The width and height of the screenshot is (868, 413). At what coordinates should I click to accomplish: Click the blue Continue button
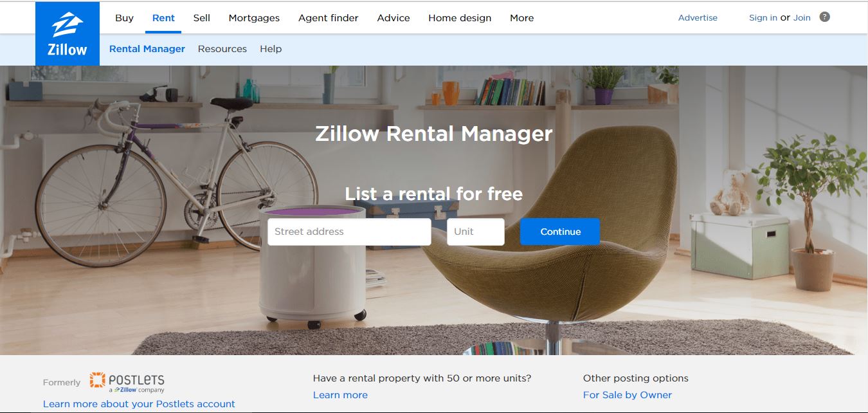[560, 232]
